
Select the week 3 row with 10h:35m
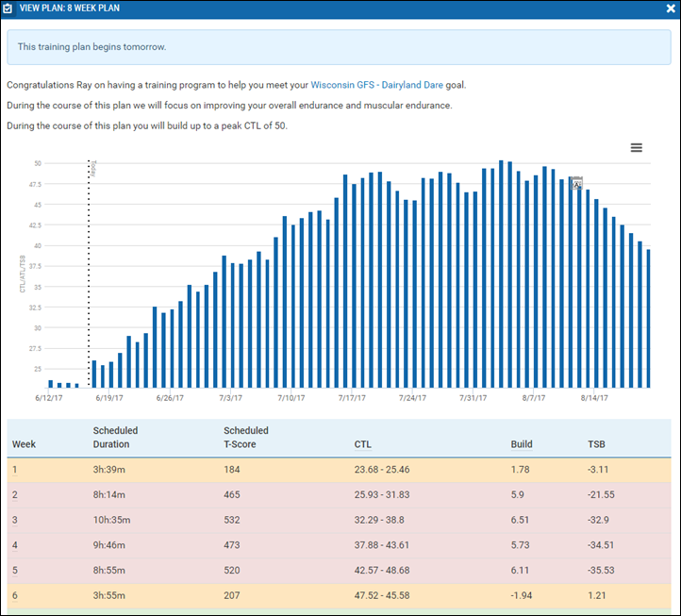click(x=340, y=519)
